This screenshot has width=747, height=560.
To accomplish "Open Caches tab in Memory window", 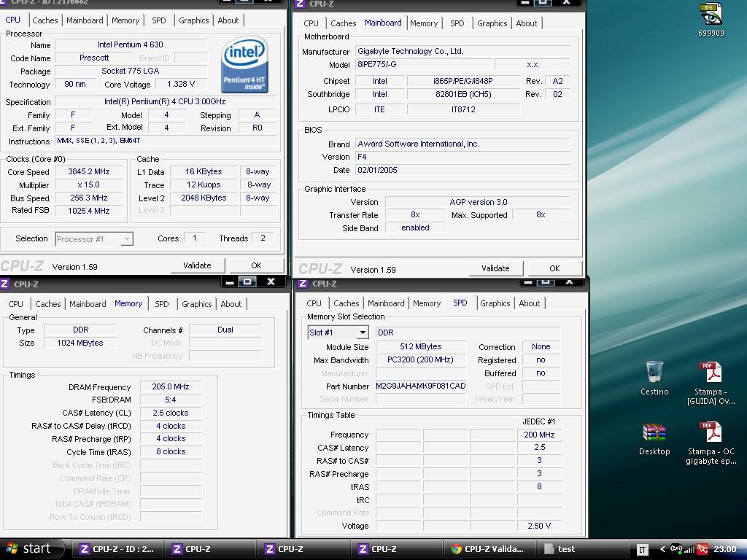I will [48, 304].
